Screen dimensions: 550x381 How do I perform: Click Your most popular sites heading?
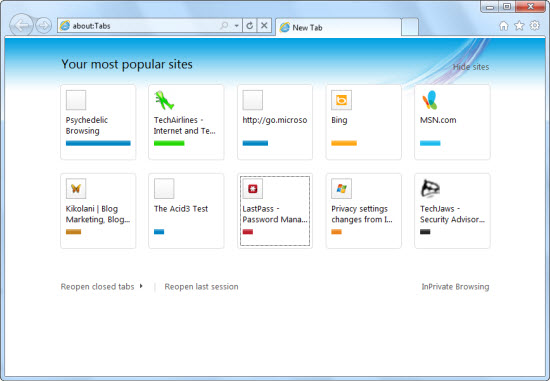pos(127,65)
